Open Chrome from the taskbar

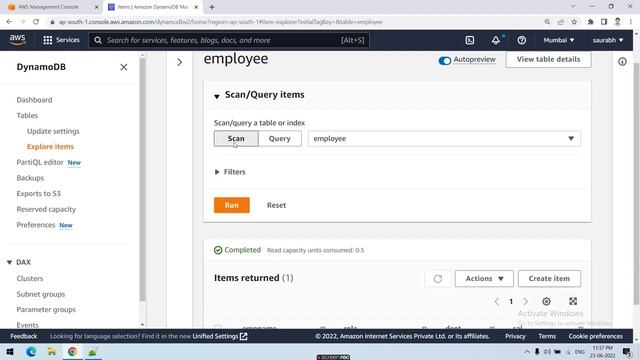pos(72,351)
